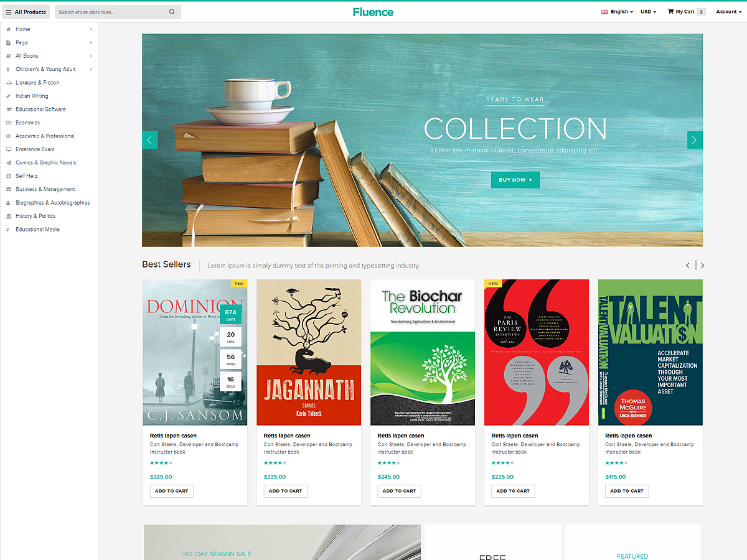Viewport: 747px width, 560px height.
Task: Click the Page sidebar icon
Action: click(9, 43)
